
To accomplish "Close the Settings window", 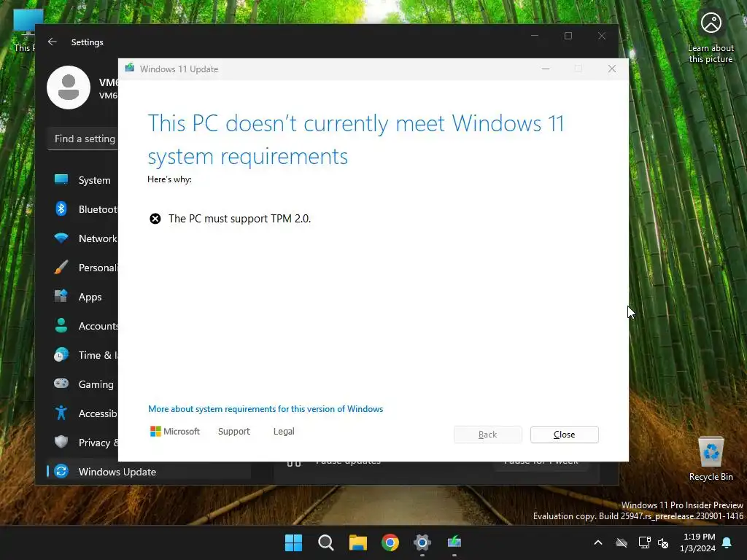I will click(602, 36).
